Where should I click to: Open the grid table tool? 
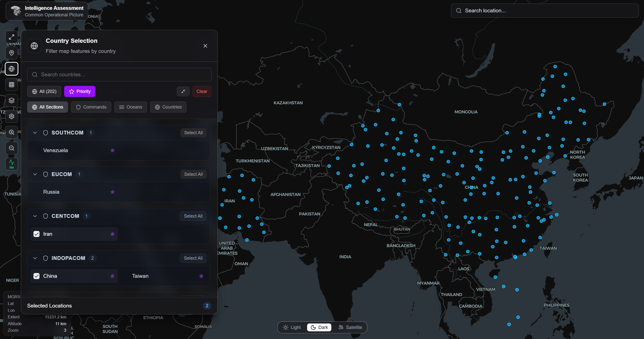12,85
